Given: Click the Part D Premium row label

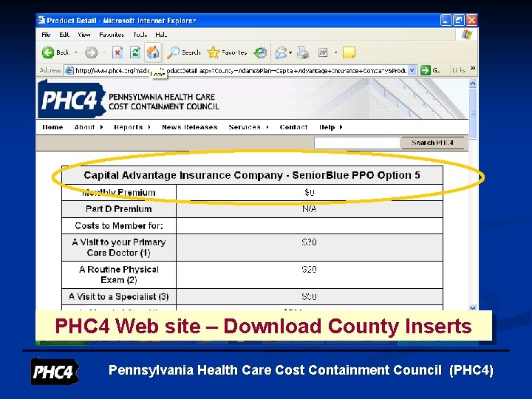Looking at the screenshot, I should [119, 209].
